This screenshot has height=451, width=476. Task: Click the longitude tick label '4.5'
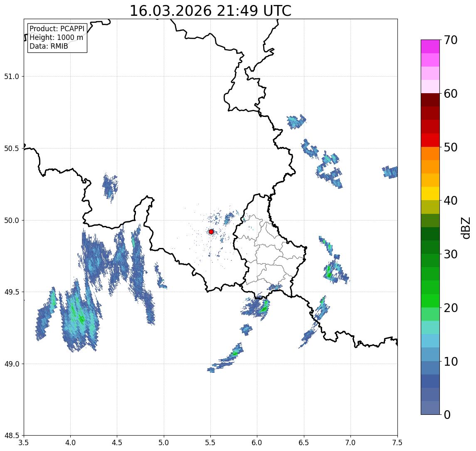tap(117, 443)
